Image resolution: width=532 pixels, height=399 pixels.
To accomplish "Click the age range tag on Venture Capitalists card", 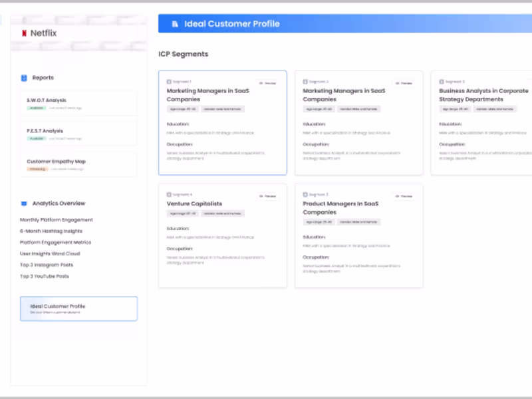I will point(183,213).
